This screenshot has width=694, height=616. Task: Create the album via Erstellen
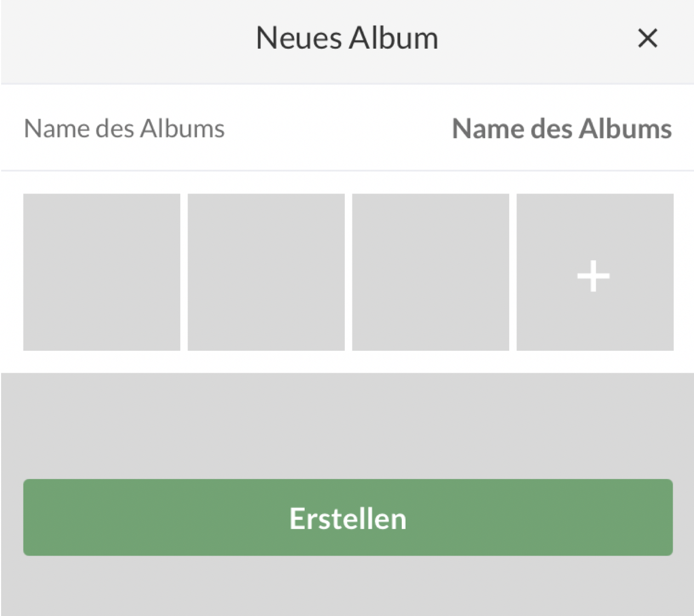tap(348, 518)
